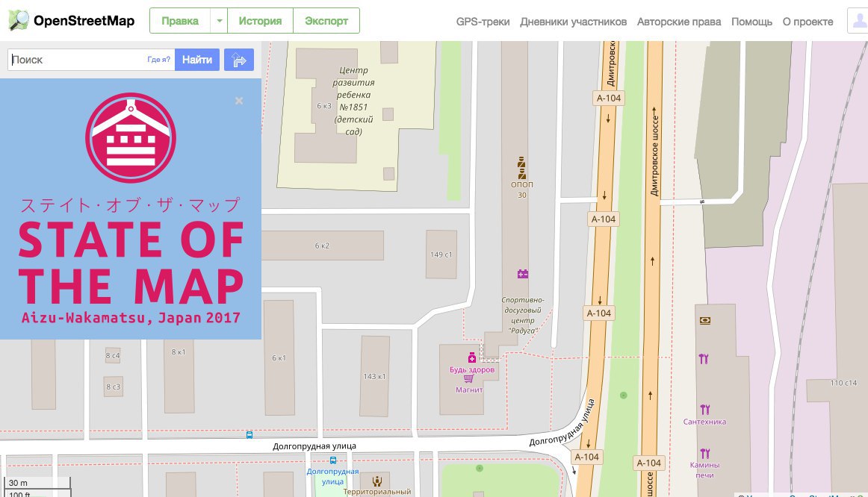
Task: Open the О проекте page
Action: point(807,22)
